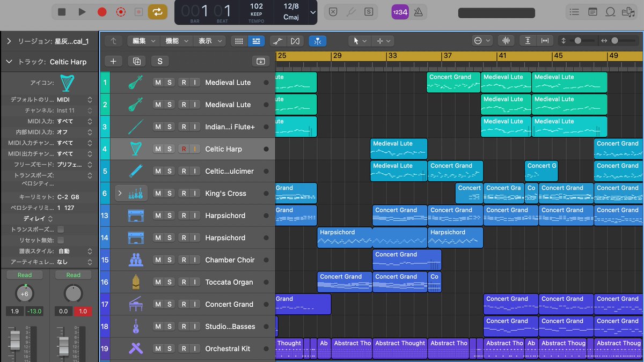The image size is (644, 362).
Task: Enable input monitoring on Chamber Choir
Action: [195, 260]
